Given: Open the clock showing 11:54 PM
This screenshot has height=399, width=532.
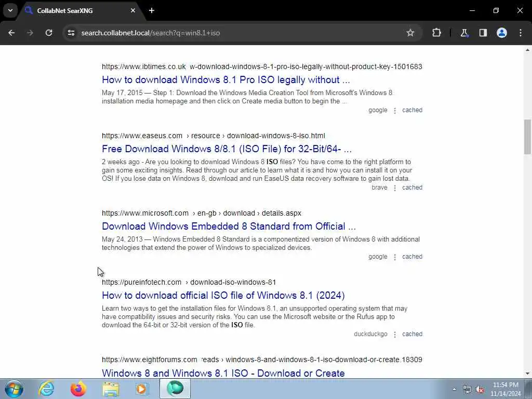Looking at the screenshot, I should [506, 389].
